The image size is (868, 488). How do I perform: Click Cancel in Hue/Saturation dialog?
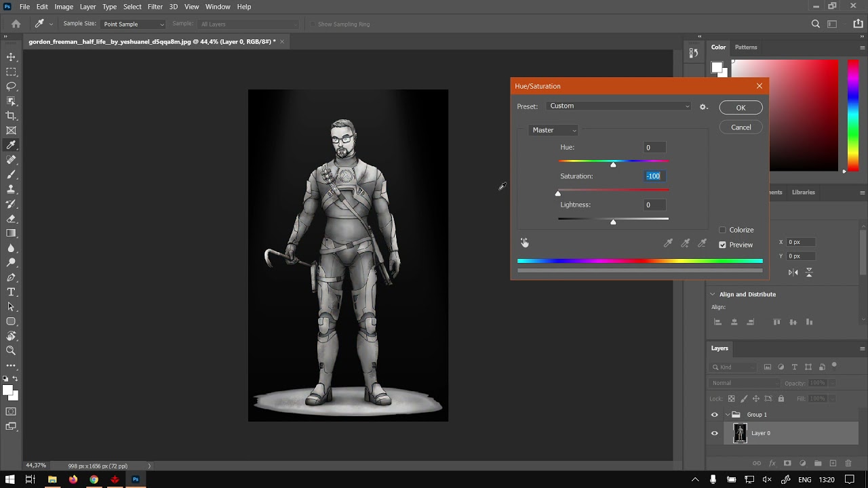(x=741, y=127)
